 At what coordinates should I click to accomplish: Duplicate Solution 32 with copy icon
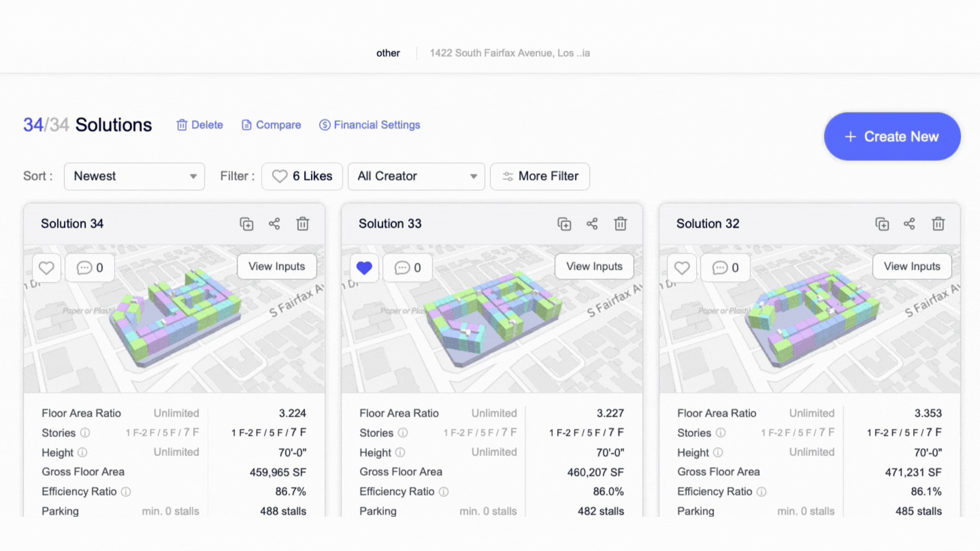pyautogui.click(x=882, y=224)
